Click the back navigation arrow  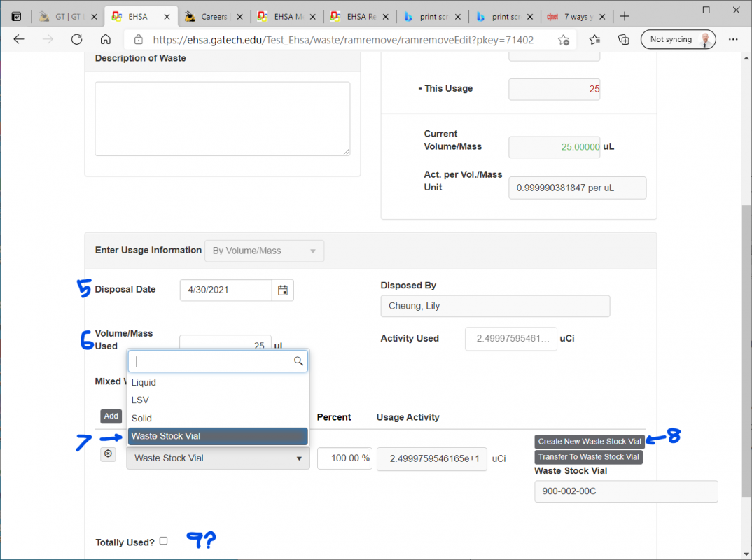pyautogui.click(x=19, y=39)
